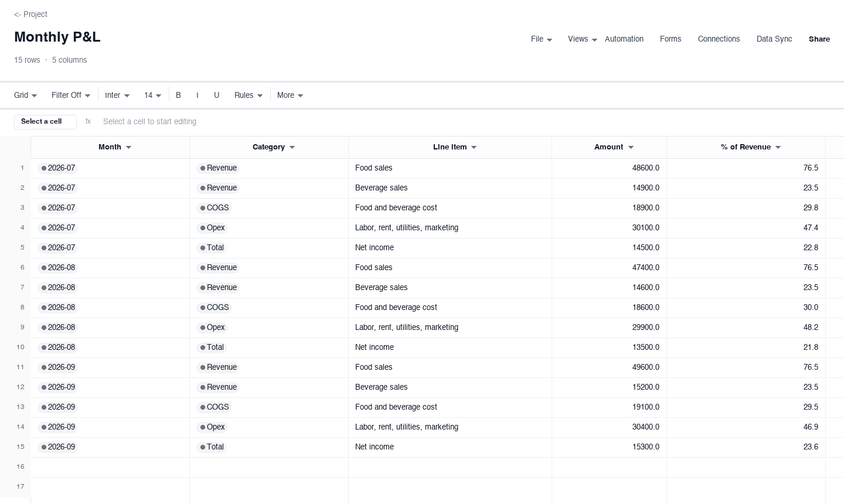This screenshot has height=504, width=844.
Task: Open the Filter Off dropdown
Action: 71,95
